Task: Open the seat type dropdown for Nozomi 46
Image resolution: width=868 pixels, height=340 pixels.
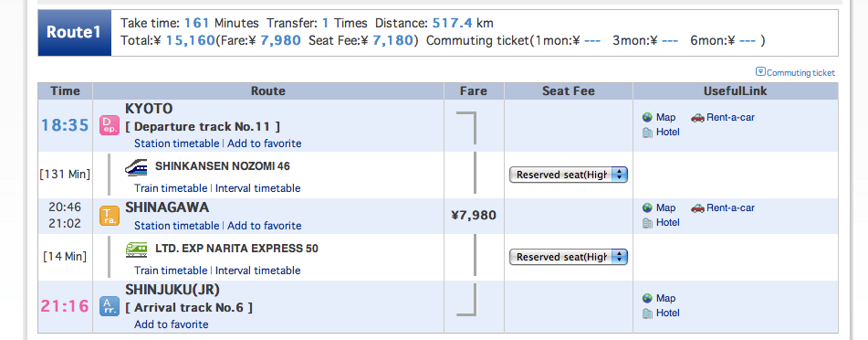Action: tap(568, 175)
